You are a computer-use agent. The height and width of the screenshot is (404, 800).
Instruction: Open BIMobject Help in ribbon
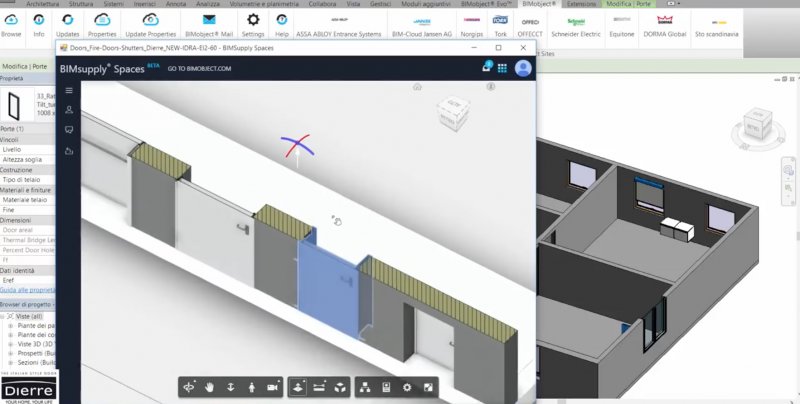point(282,24)
